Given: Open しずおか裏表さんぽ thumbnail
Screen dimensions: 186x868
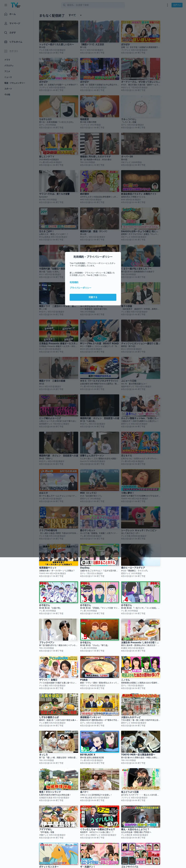Looking at the screenshot, I should 58,705.
